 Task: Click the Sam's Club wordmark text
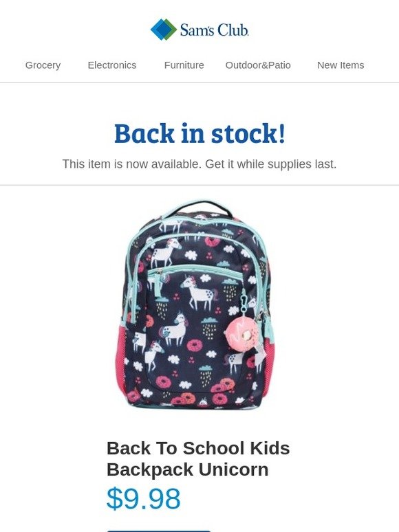pos(214,30)
